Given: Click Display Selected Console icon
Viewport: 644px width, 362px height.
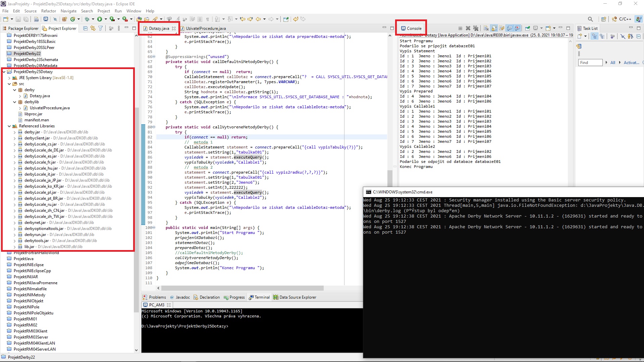Looking at the screenshot, I should point(536,28).
